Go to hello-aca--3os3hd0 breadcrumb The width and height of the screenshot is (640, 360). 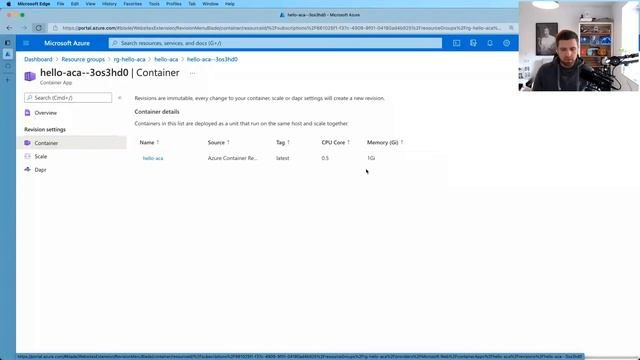click(212, 59)
